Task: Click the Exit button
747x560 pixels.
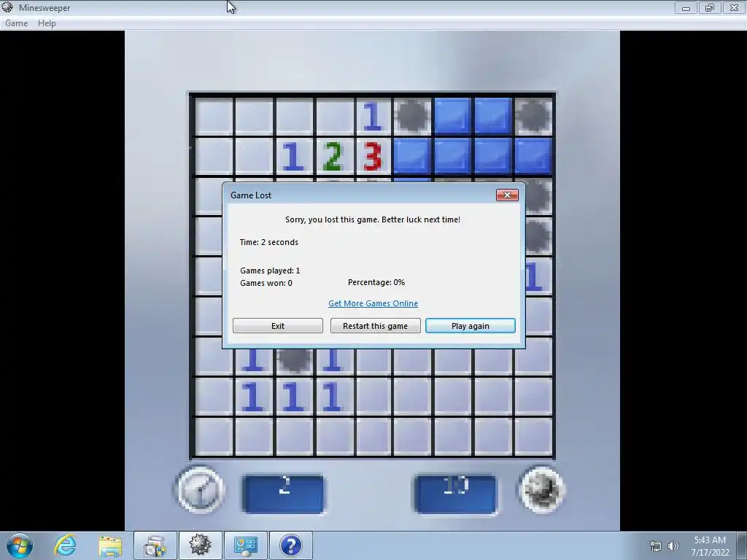Action: click(278, 326)
